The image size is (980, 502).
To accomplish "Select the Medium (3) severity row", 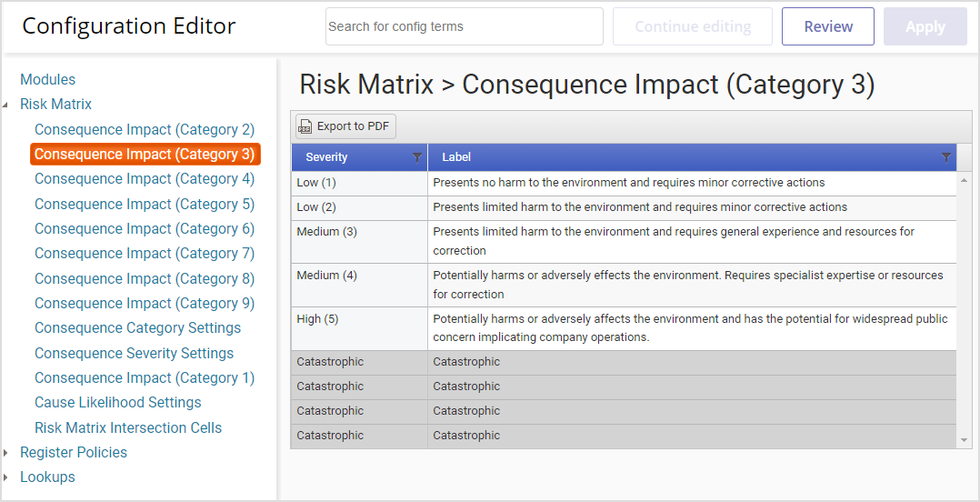I will click(624, 241).
